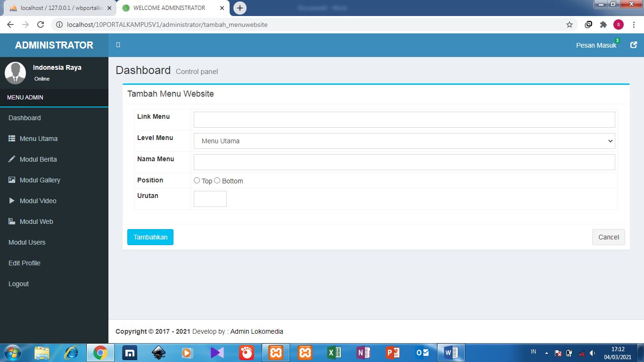Screen dimensions: 644x362
Task: Open the Level Menu dropdown
Action: point(405,141)
